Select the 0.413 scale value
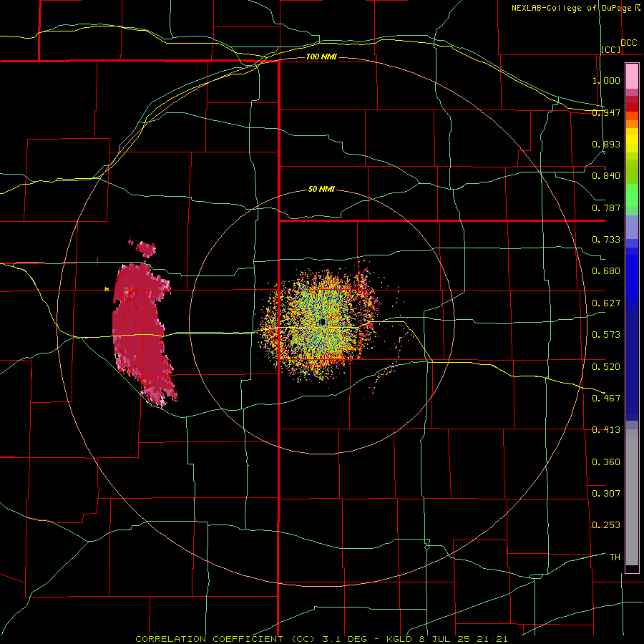This screenshot has height=644, width=644. click(x=606, y=430)
